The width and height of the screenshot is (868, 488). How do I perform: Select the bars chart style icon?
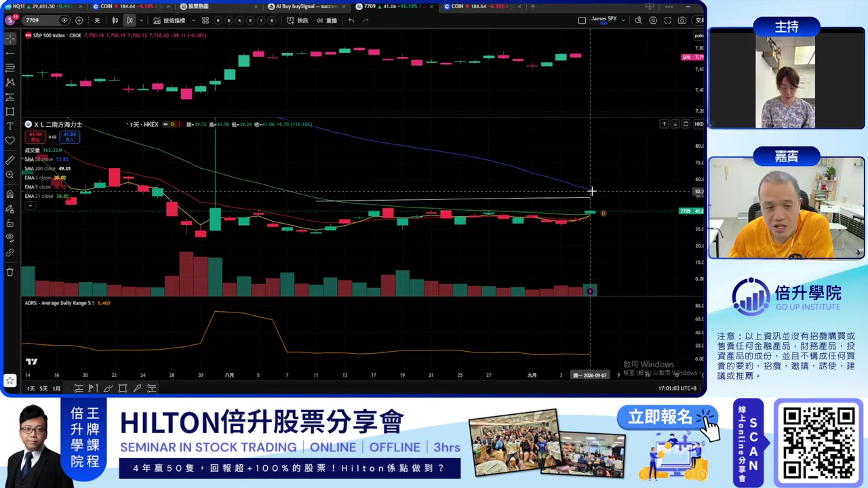point(115,20)
